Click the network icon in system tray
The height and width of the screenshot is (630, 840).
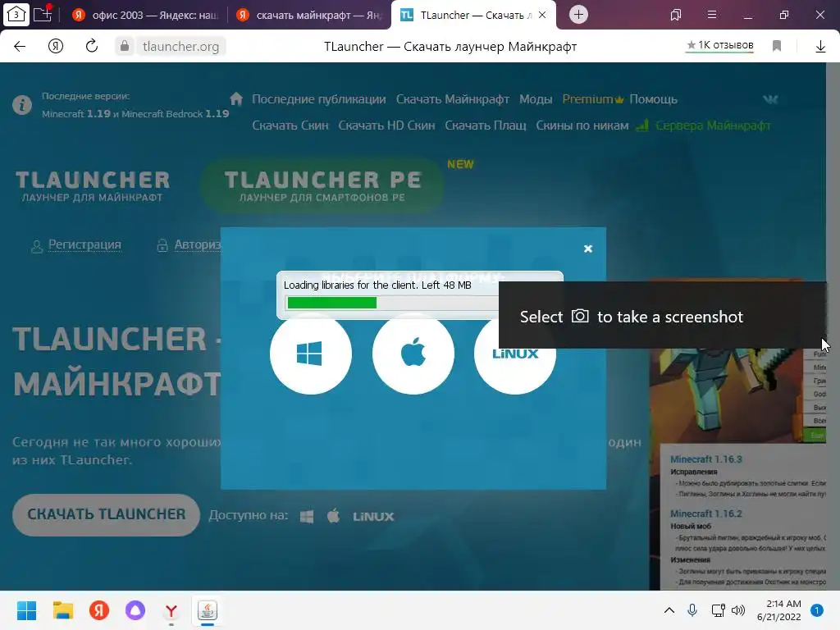(x=718, y=610)
